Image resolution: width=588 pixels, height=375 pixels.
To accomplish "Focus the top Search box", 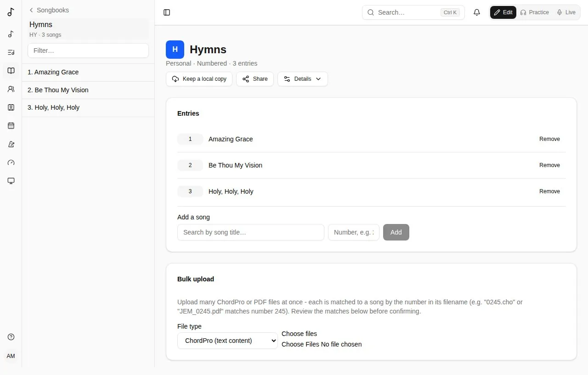I will pos(413,12).
